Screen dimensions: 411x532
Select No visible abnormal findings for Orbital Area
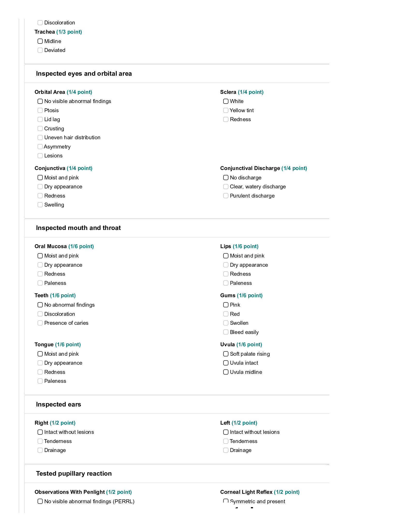coord(40,101)
